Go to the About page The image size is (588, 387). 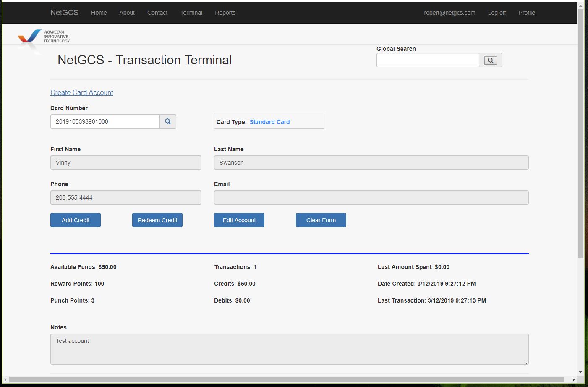click(x=127, y=13)
